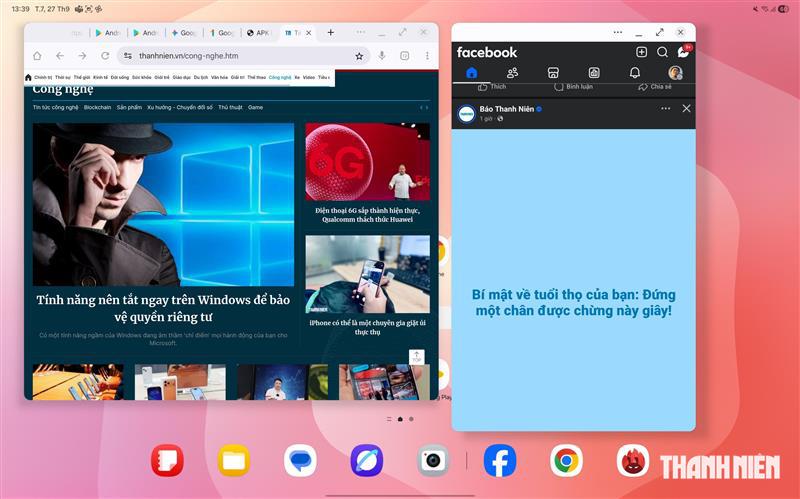Reload the thanhnien.vn page

(x=105, y=56)
